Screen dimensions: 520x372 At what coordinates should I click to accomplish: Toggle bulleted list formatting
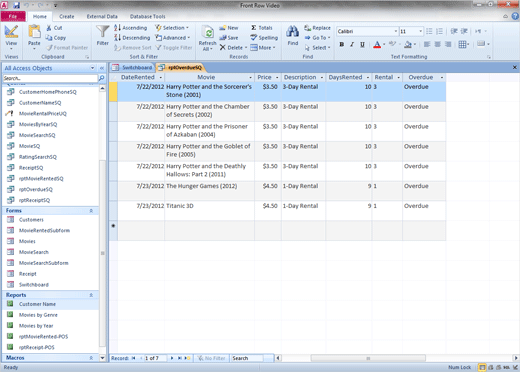pos(429,31)
